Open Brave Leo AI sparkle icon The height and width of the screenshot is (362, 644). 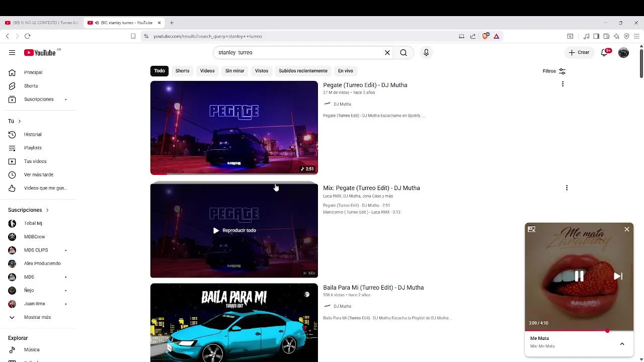point(616,36)
